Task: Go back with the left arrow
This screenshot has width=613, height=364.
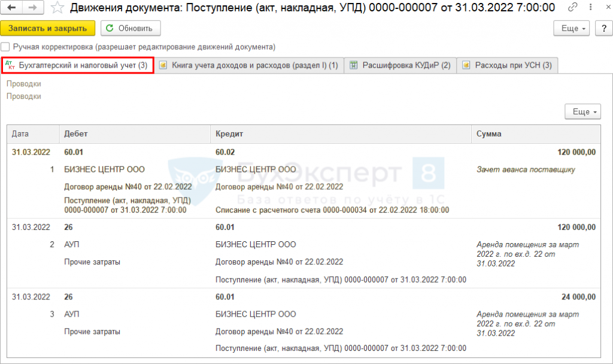Action: pyautogui.click(x=11, y=7)
